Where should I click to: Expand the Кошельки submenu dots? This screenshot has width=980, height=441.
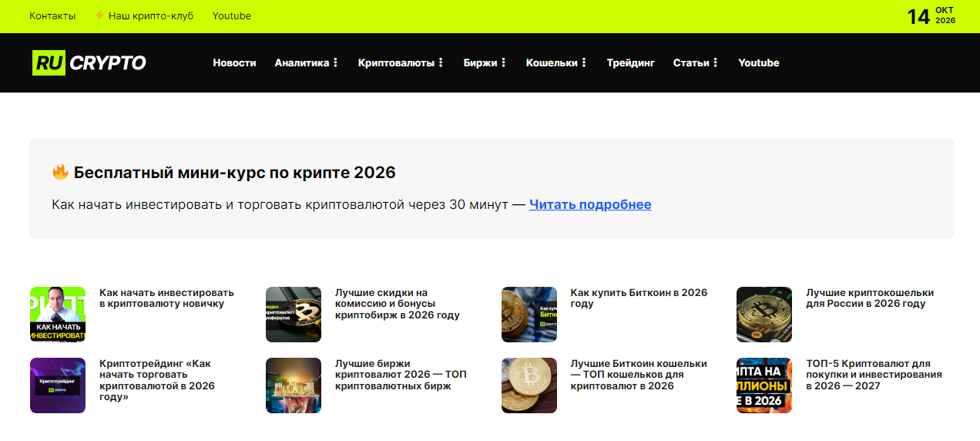click(584, 62)
